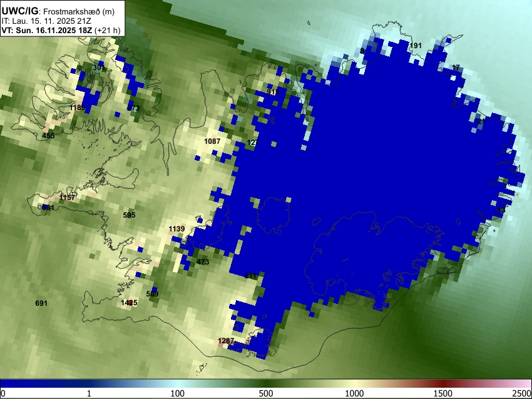Click the map value 273
532x399 pixels.
[133, 108]
